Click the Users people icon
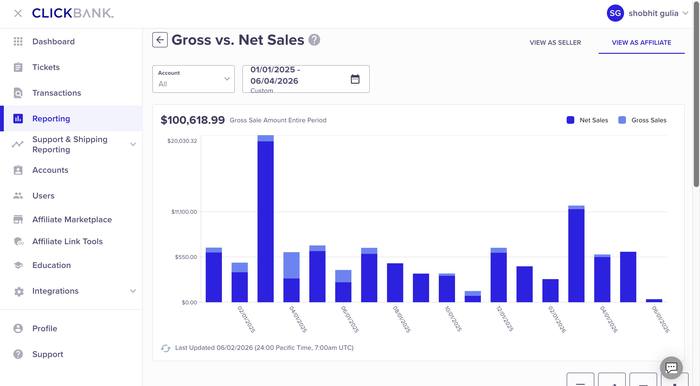This screenshot has width=700, height=386. pyautogui.click(x=18, y=195)
